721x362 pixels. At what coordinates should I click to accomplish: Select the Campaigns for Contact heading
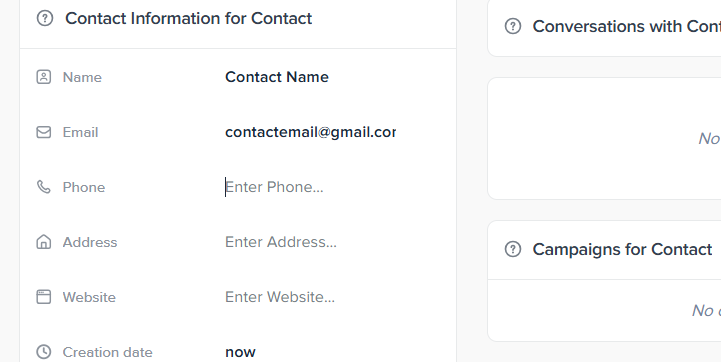coord(622,249)
